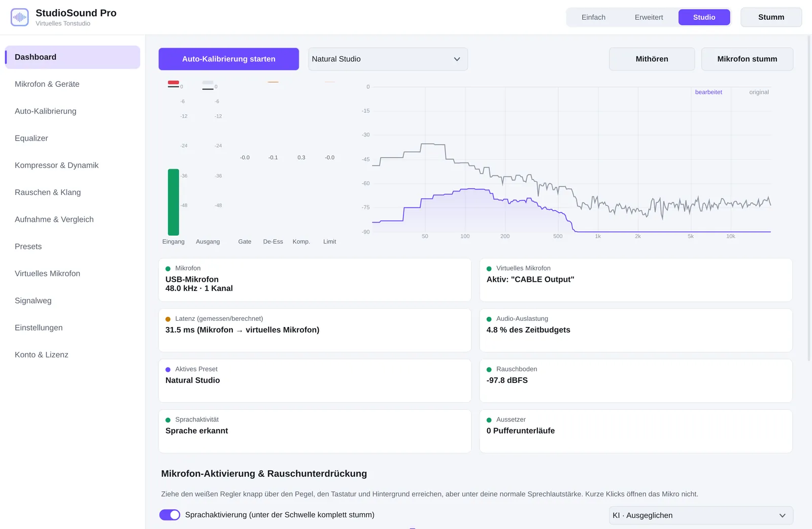Viewport: 812px width, 529px height.
Task: Select the 'original' spectrum legend label
Action: click(x=759, y=92)
